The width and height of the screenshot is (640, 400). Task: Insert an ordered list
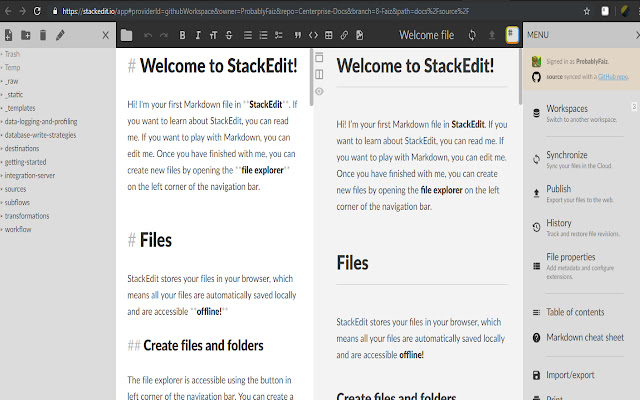point(263,35)
